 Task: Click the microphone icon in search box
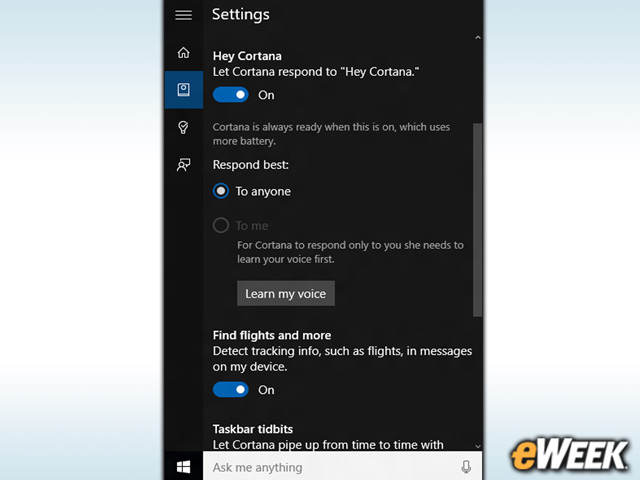coord(466,467)
